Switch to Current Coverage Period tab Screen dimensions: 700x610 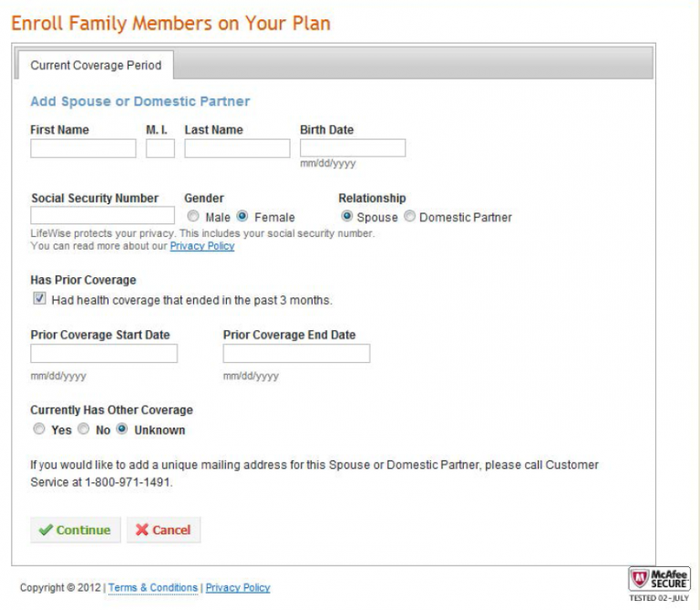pos(96,66)
